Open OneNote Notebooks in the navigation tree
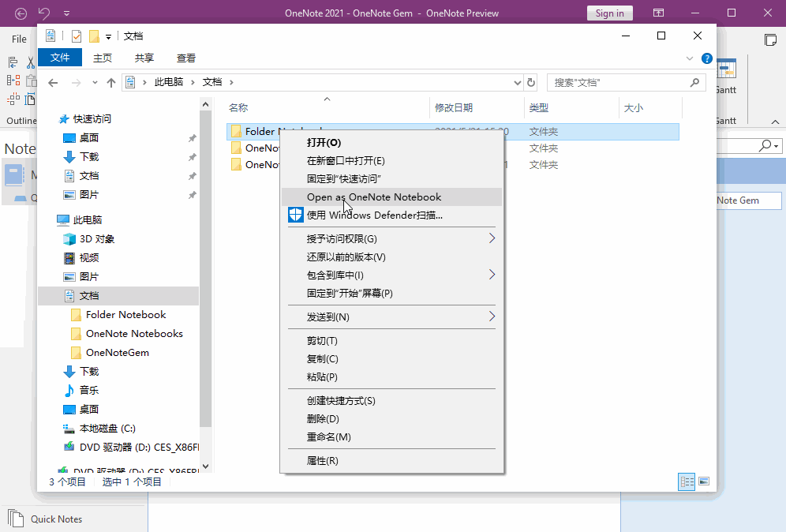 127,333
